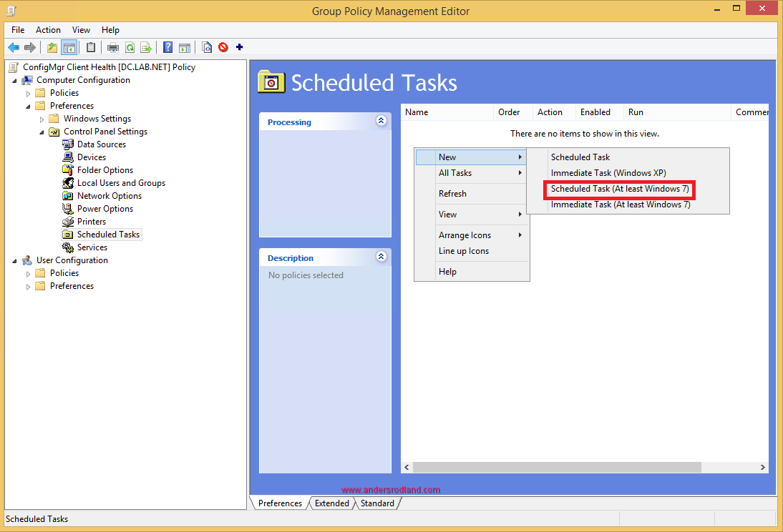Collapse the Processing panel using its chevron
783x532 pixels.
point(381,121)
